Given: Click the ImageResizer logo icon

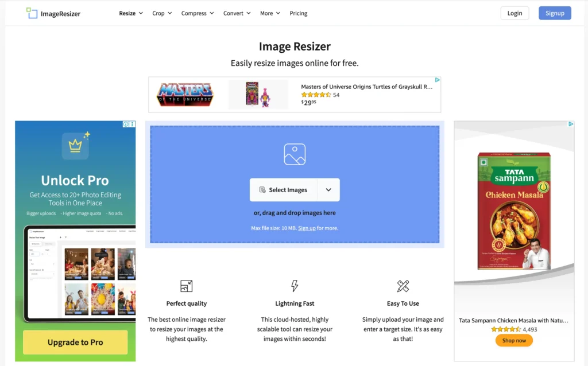Looking at the screenshot, I should coord(32,13).
